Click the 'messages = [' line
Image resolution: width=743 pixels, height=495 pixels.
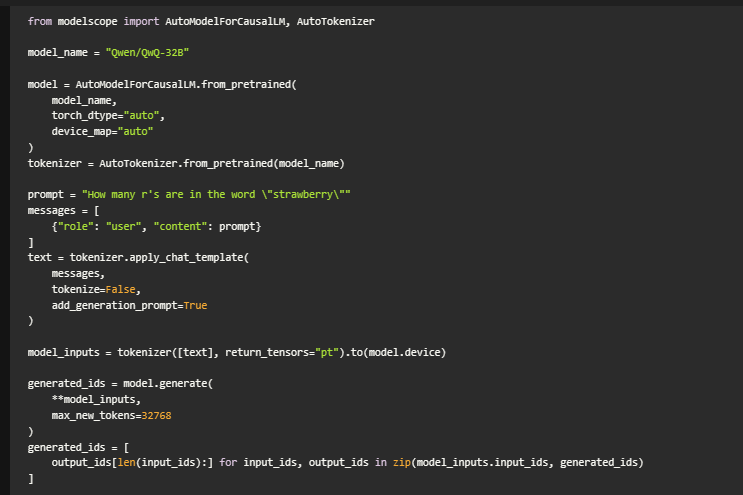(x=63, y=211)
